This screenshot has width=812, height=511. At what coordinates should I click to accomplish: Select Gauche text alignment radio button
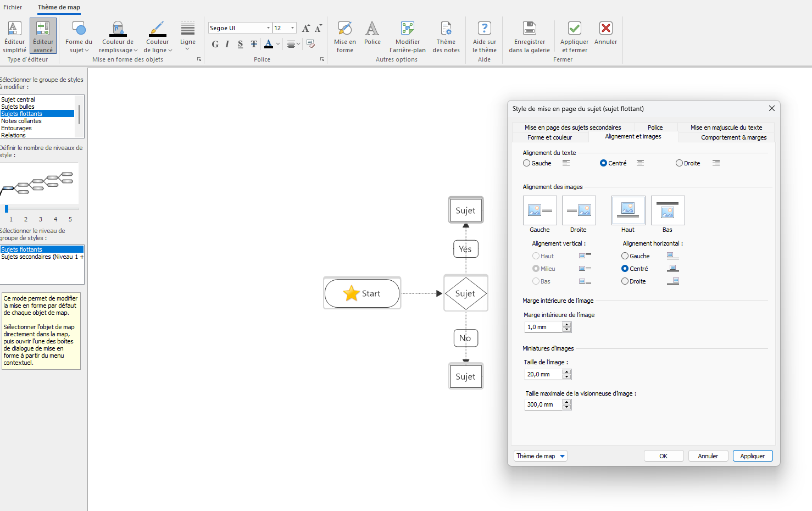[527, 163]
